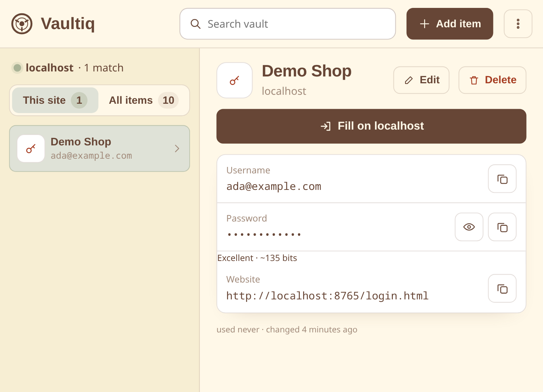The height and width of the screenshot is (392, 543).
Task: Open the Demo Shop row chevron
Action: pos(177,149)
